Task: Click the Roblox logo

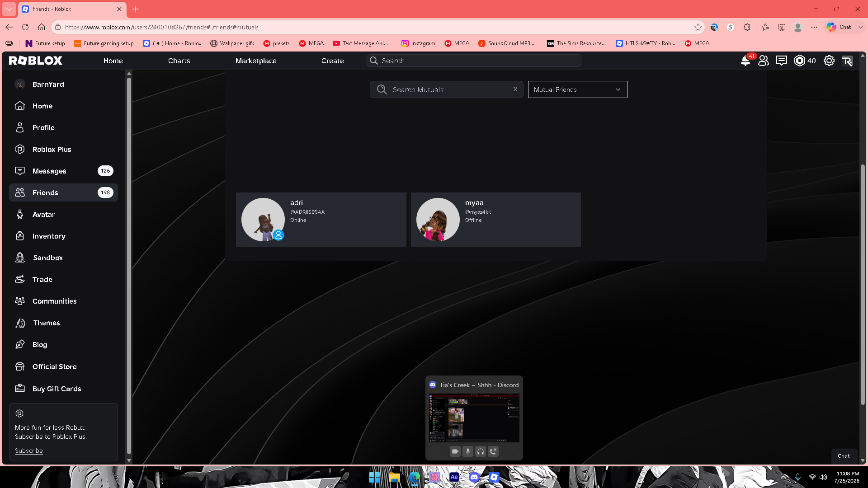Action: (x=36, y=61)
